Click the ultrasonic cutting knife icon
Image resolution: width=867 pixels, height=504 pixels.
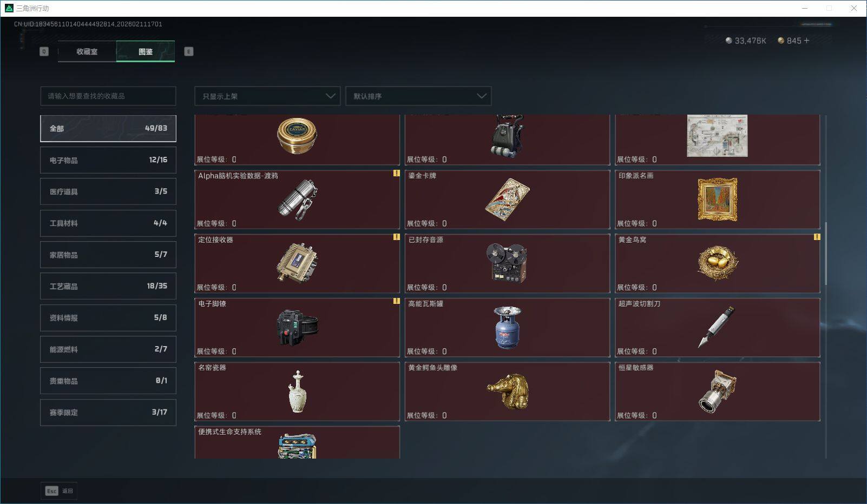(x=717, y=327)
